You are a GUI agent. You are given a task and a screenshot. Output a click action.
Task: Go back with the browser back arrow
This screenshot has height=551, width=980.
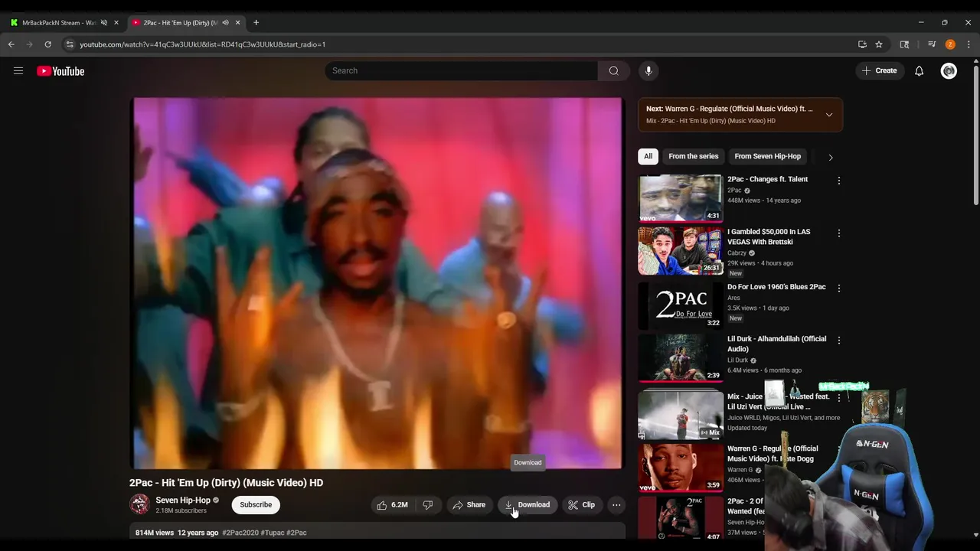[x=11, y=44]
